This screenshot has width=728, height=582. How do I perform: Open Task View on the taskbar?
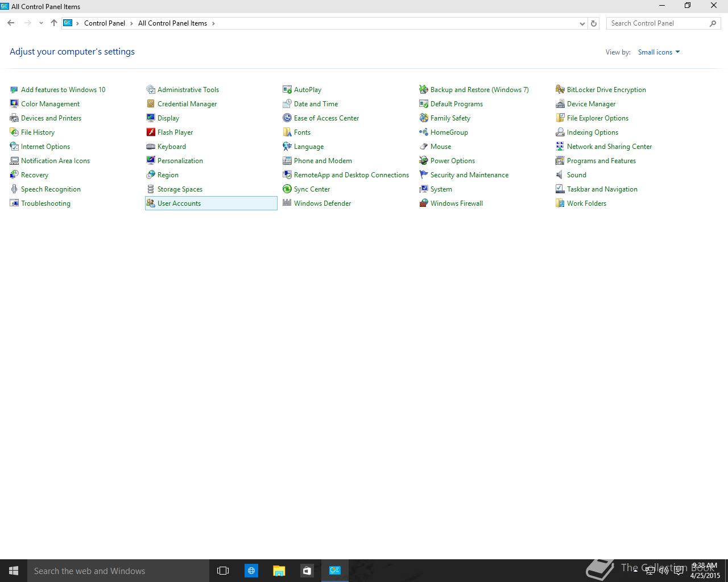(x=223, y=571)
